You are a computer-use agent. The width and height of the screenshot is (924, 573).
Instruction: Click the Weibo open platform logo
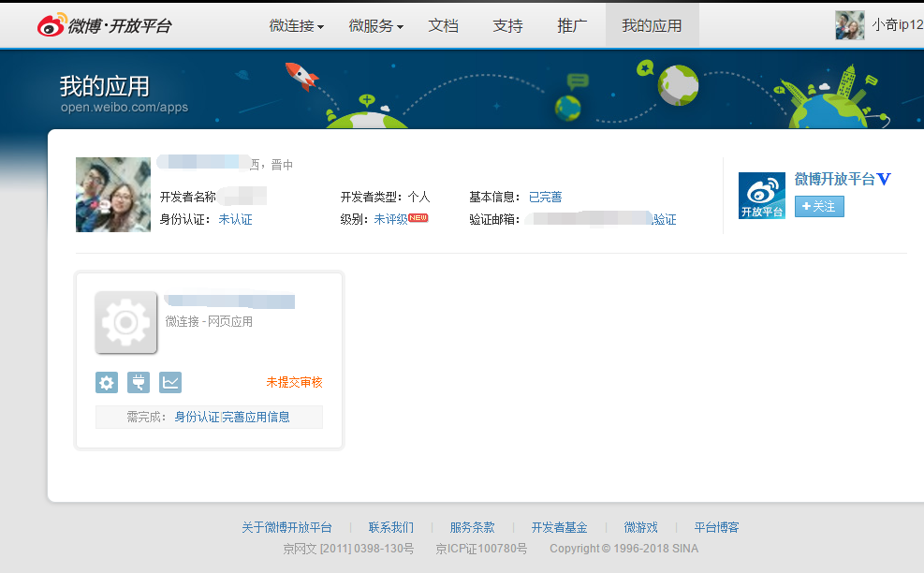pyautogui.click(x=104, y=25)
